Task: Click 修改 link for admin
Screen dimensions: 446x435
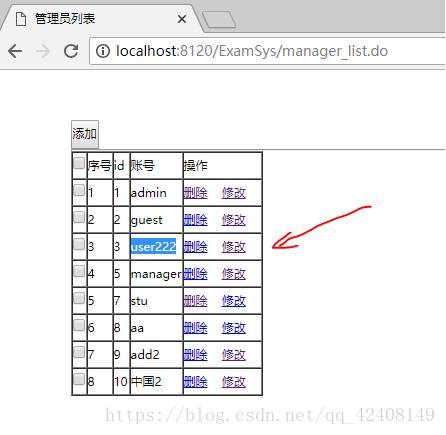Action: (x=234, y=193)
